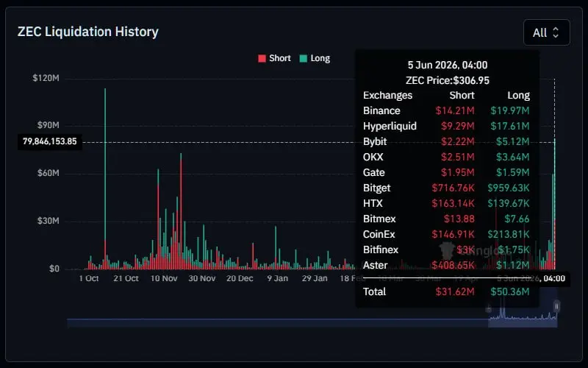
Task: Click the 79,846,153.85 crosshair value label
Action: [x=49, y=141]
